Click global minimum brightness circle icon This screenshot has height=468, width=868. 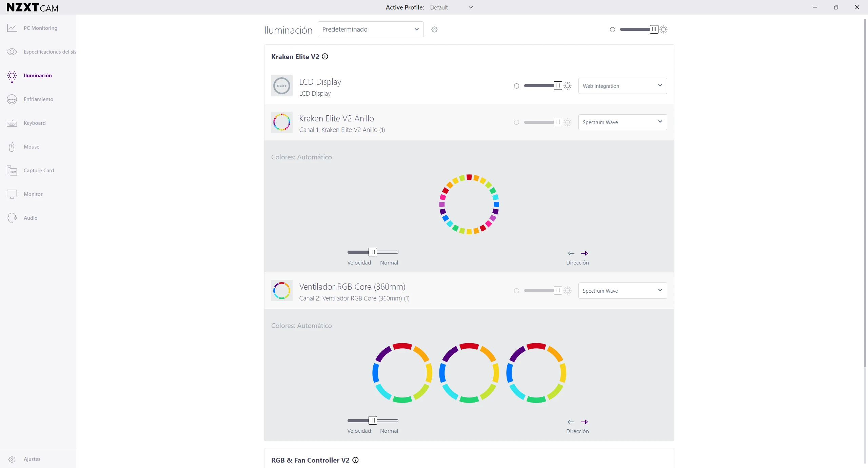tap(612, 30)
